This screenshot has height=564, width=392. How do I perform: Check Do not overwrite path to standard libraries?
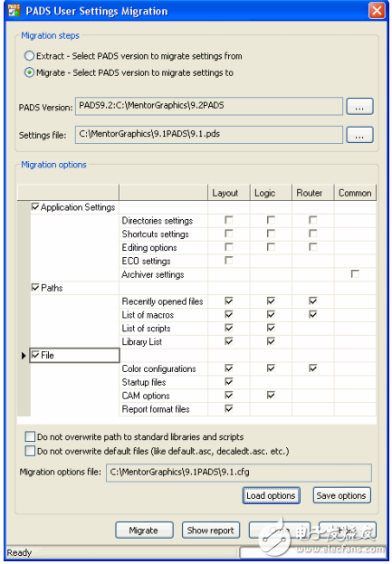(x=30, y=436)
